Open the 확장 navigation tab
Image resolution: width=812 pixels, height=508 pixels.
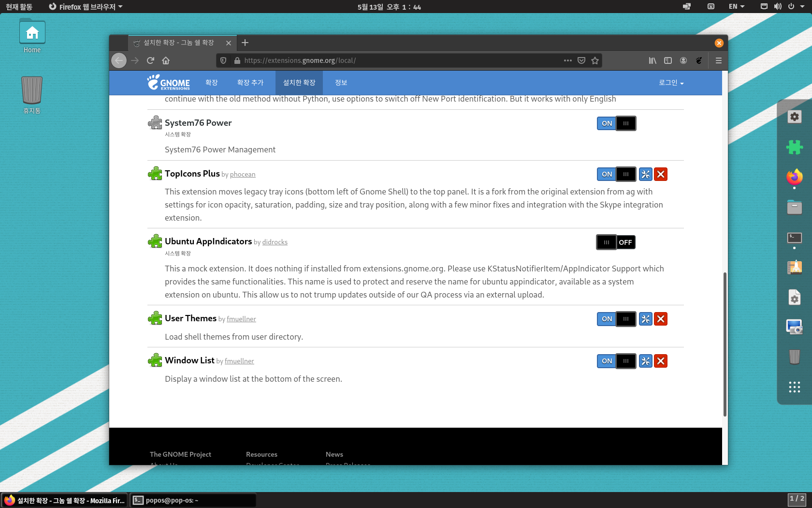coord(212,83)
